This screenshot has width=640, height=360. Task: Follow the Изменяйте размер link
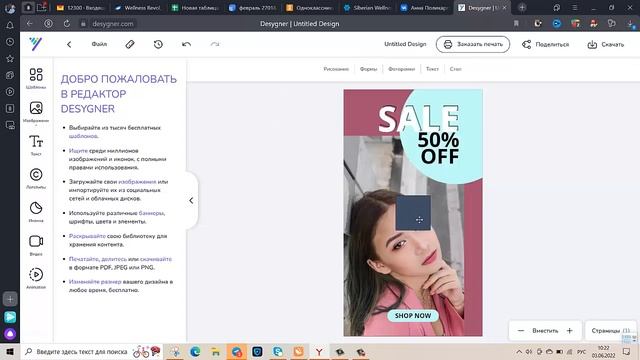click(x=95, y=282)
